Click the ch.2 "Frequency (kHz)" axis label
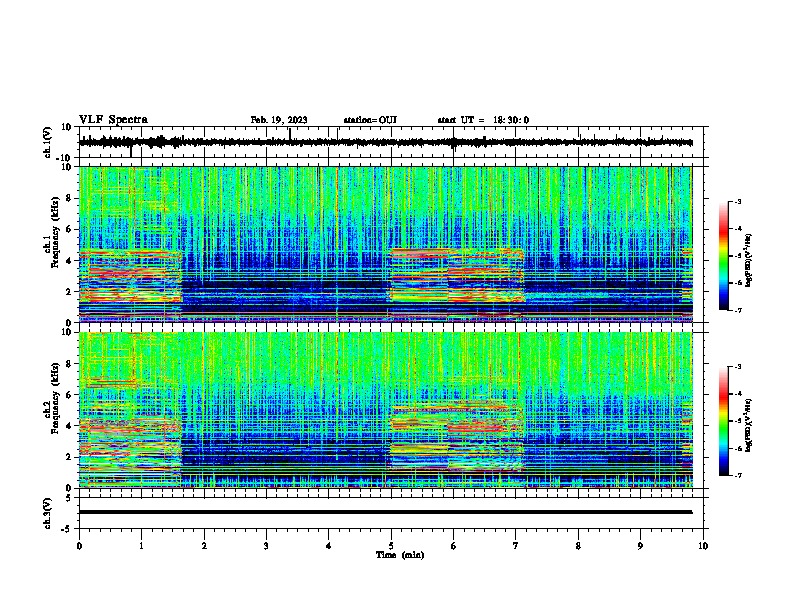Screen dimensions: 792x612 pos(55,398)
